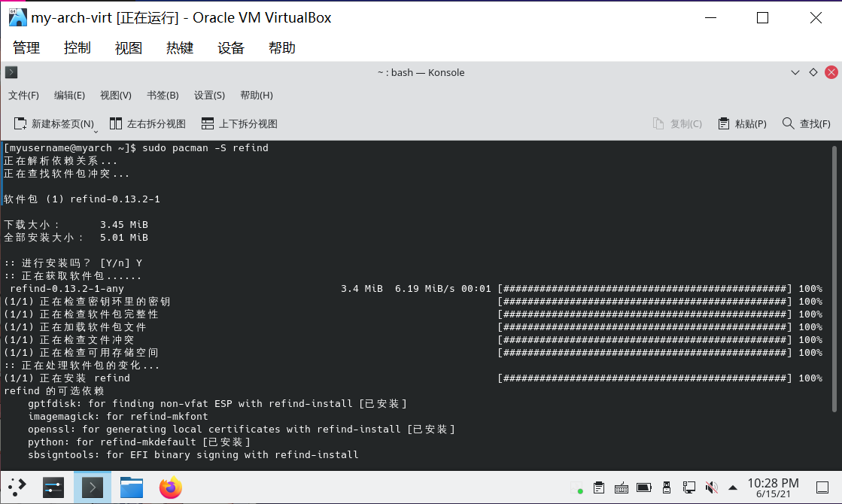
Task: Open the network connection tray icon
Action: [689, 487]
